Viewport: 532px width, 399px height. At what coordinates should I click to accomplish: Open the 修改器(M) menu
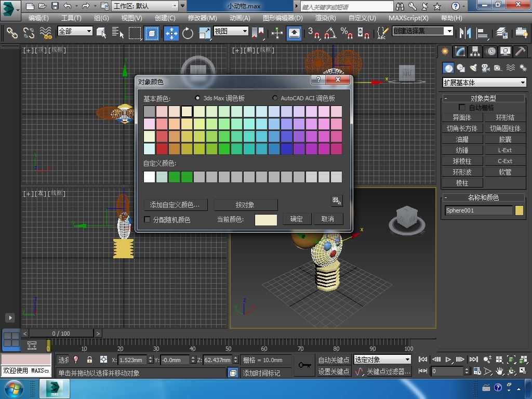pyautogui.click(x=202, y=18)
